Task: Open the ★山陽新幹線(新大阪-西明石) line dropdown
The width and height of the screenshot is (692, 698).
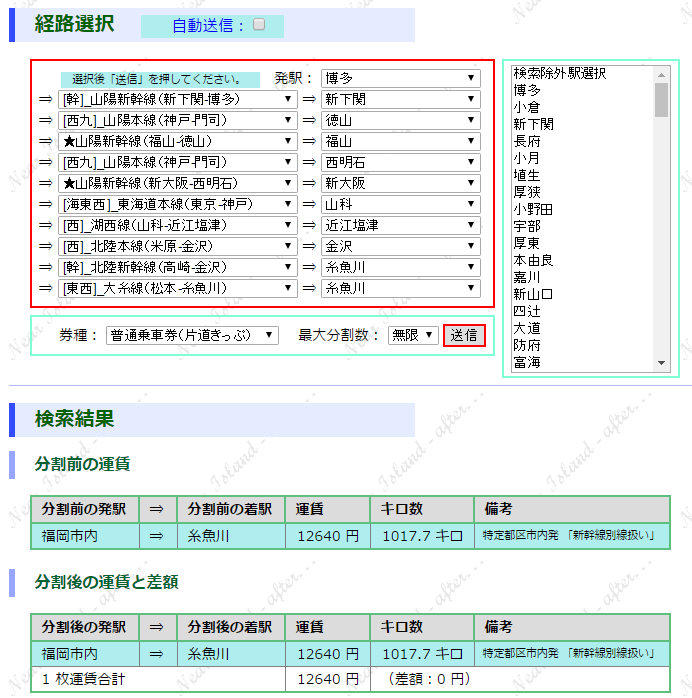Action: (x=178, y=183)
